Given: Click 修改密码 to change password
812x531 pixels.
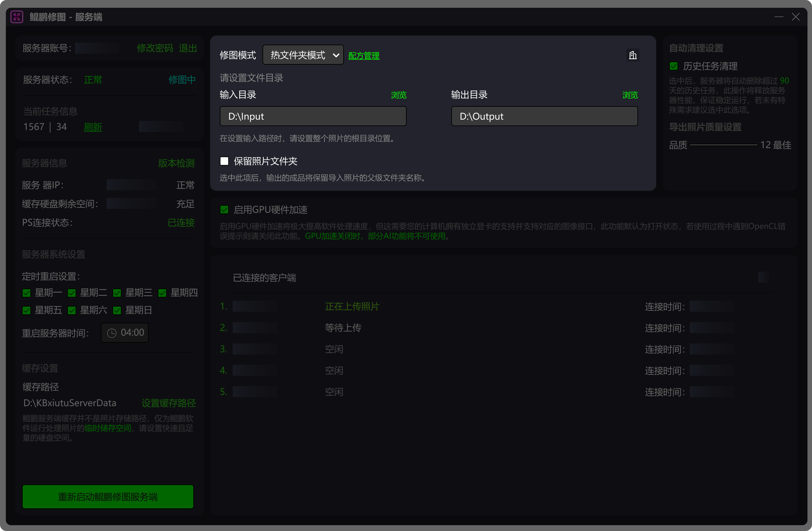Looking at the screenshot, I should tap(155, 48).
